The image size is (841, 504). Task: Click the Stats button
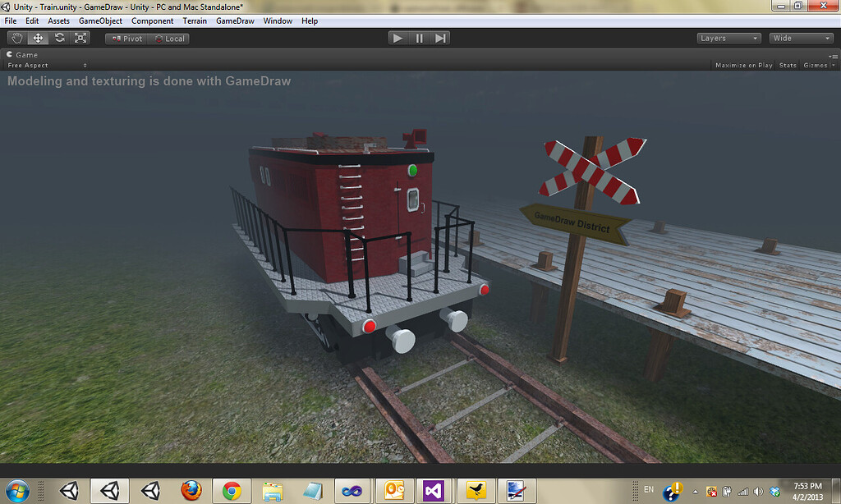(x=787, y=65)
